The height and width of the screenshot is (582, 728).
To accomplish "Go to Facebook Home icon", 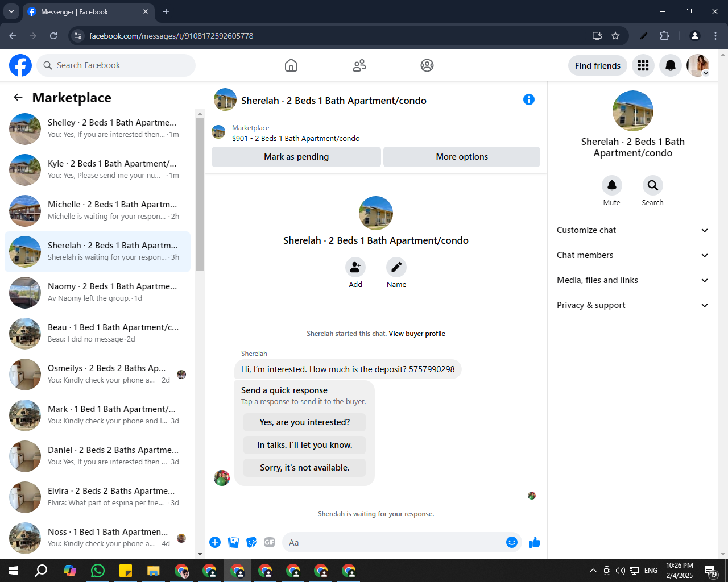I will (x=291, y=65).
